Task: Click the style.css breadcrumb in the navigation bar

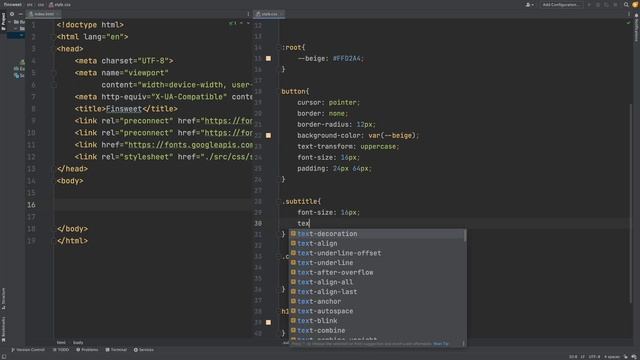Action: 60,5
